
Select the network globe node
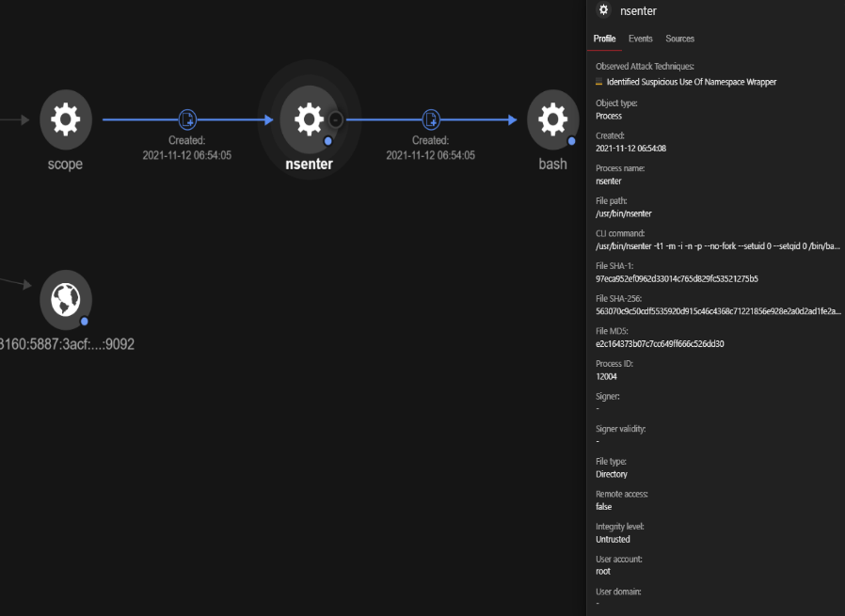[66, 300]
